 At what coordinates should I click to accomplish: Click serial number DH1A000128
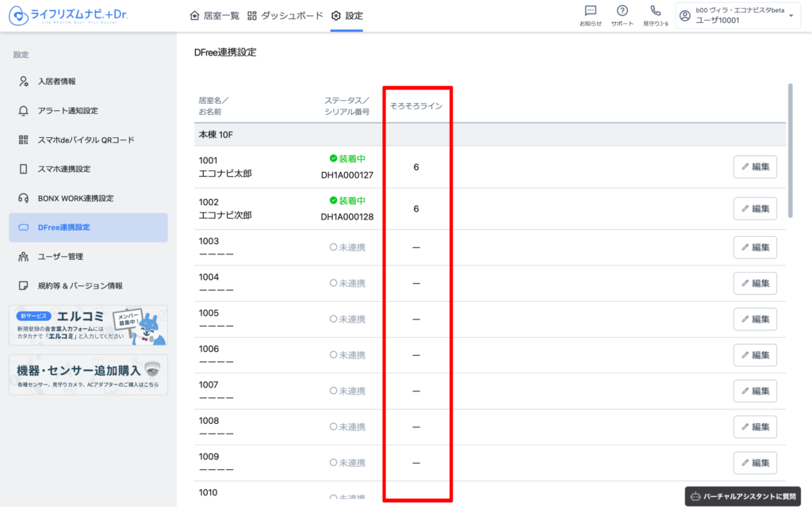347,217
